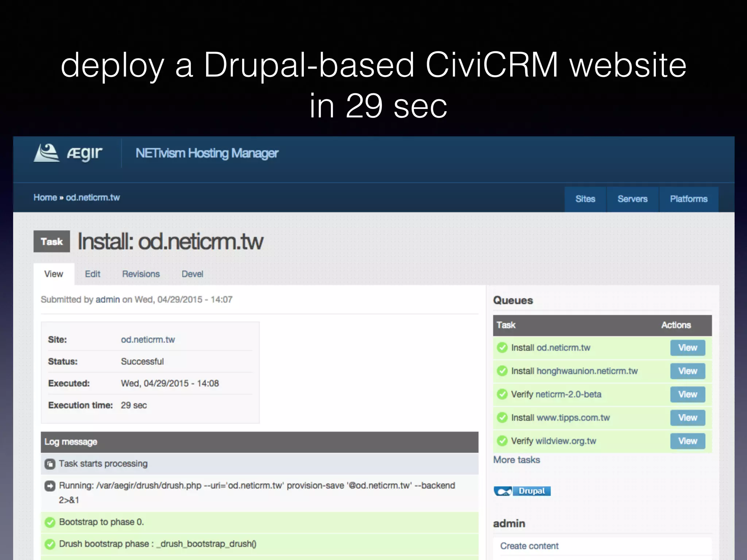The height and width of the screenshot is (560, 747).
Task: Click the Install: od.neticrm.tw page title
Action: [x=170, y=242]
